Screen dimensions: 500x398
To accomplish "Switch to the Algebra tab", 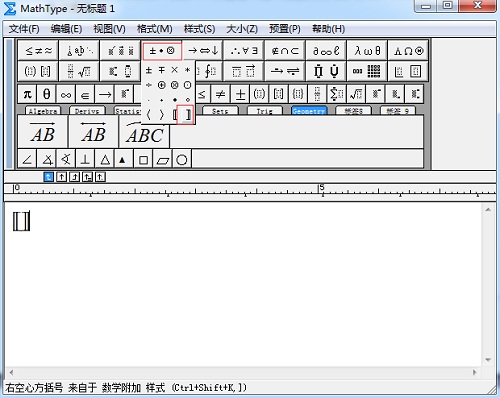I will 43,111.
